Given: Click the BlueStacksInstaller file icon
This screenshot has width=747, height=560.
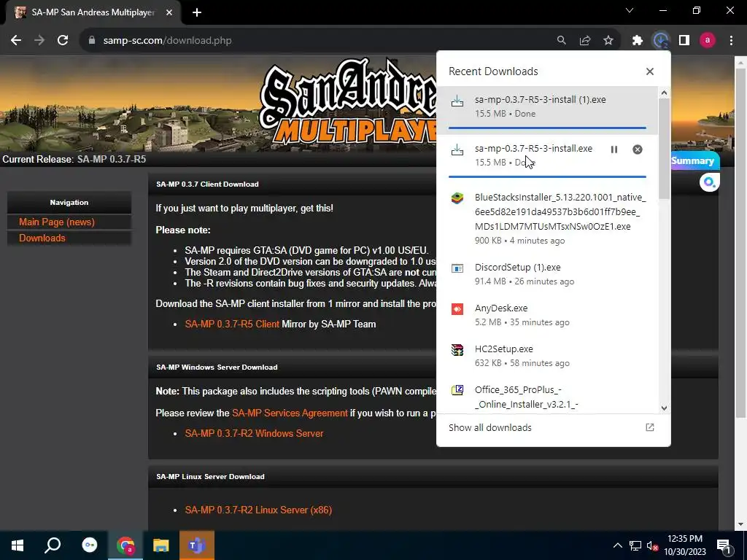Looking at the screenshot, I should 457,198.
